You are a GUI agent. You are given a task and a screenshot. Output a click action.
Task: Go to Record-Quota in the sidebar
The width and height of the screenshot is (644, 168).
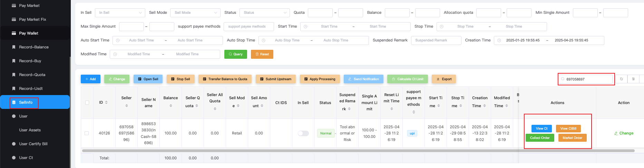point(32,75)
